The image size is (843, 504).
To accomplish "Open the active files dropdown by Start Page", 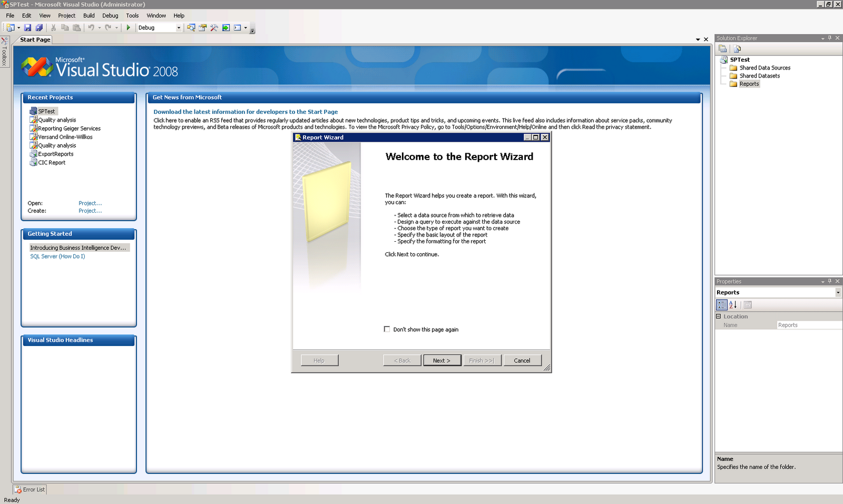I will (x=698, y=39).
